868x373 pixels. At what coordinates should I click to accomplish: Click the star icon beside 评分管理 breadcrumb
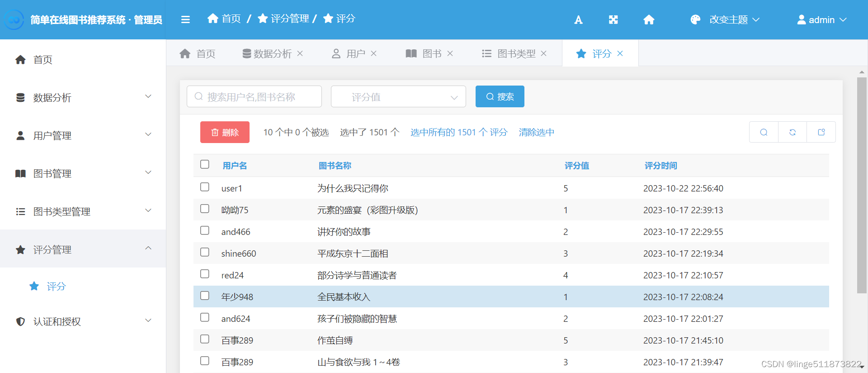click(263, 18)
